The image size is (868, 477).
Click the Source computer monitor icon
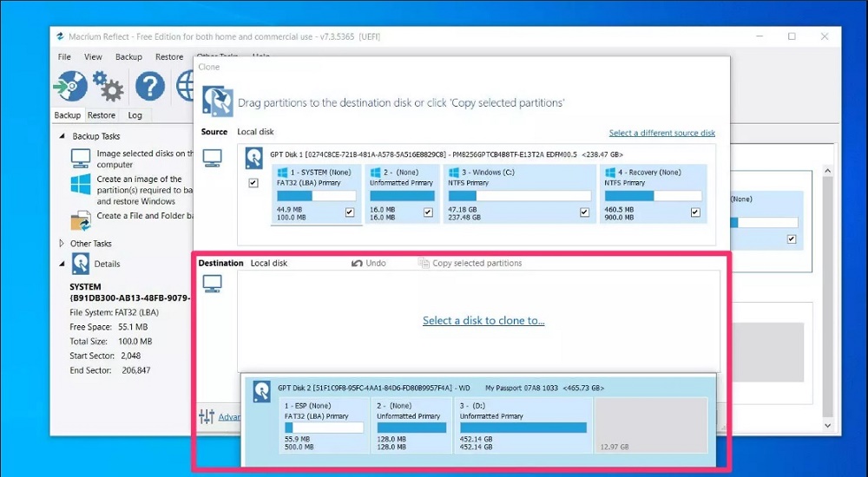coord(212,158)
